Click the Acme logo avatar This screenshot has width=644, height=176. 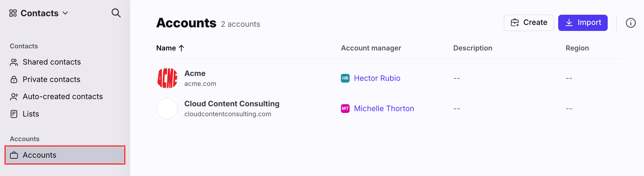[167, 78]
